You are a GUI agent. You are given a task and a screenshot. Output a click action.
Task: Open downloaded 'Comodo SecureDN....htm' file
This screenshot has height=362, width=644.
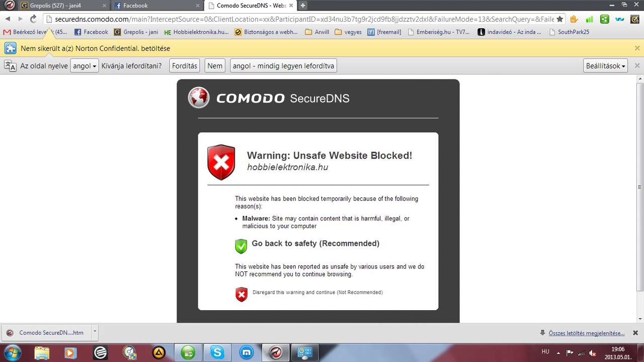pos(46,333)
